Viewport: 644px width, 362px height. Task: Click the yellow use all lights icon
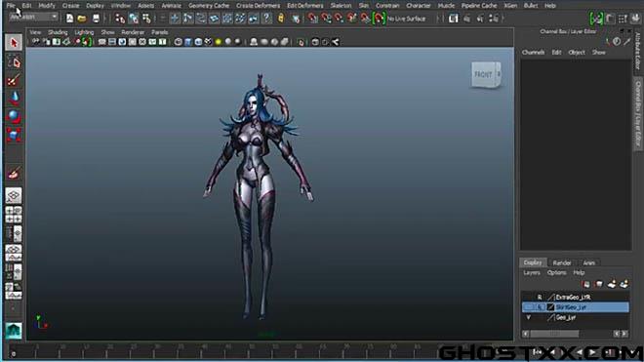(219, 42)
